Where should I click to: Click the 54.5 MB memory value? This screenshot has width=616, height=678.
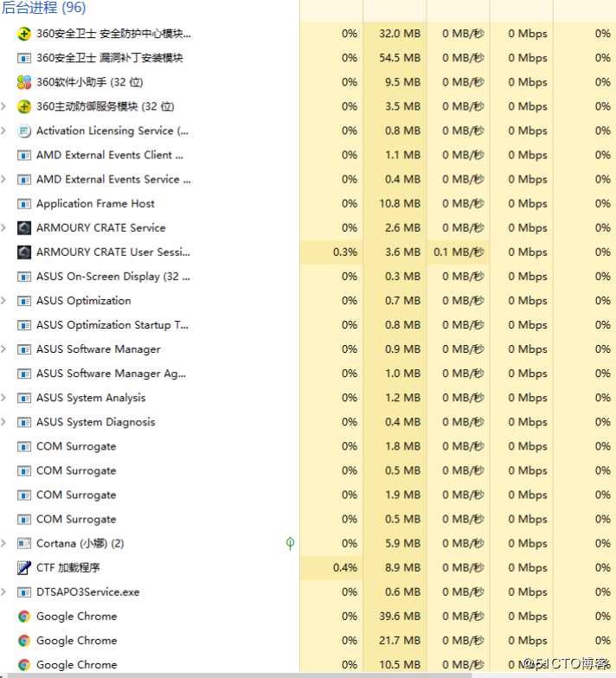pos(400,58)
